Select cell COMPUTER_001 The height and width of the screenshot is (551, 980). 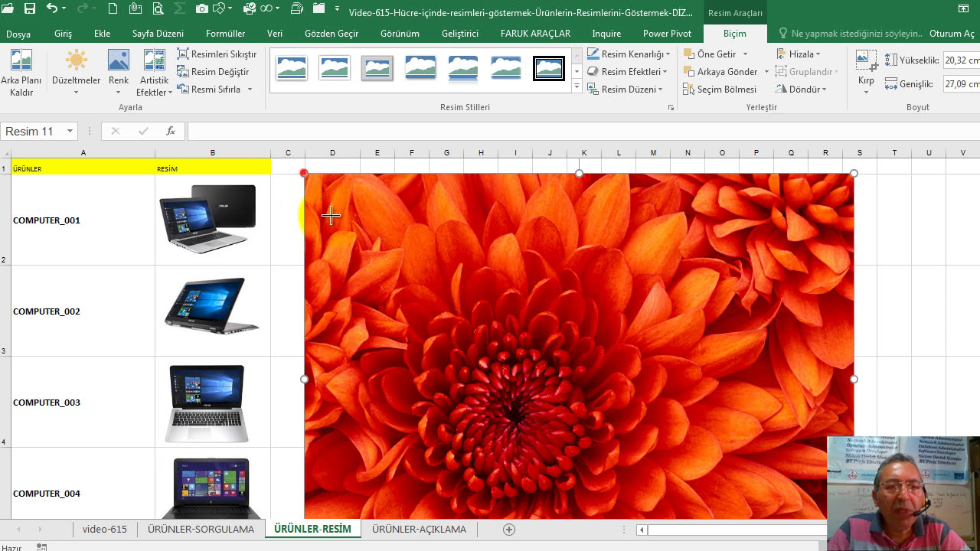[83, 220]
